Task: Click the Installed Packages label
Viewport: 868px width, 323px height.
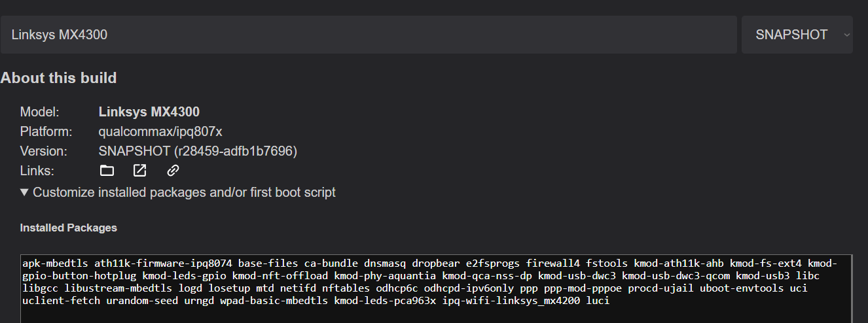Action: point(69,228)
